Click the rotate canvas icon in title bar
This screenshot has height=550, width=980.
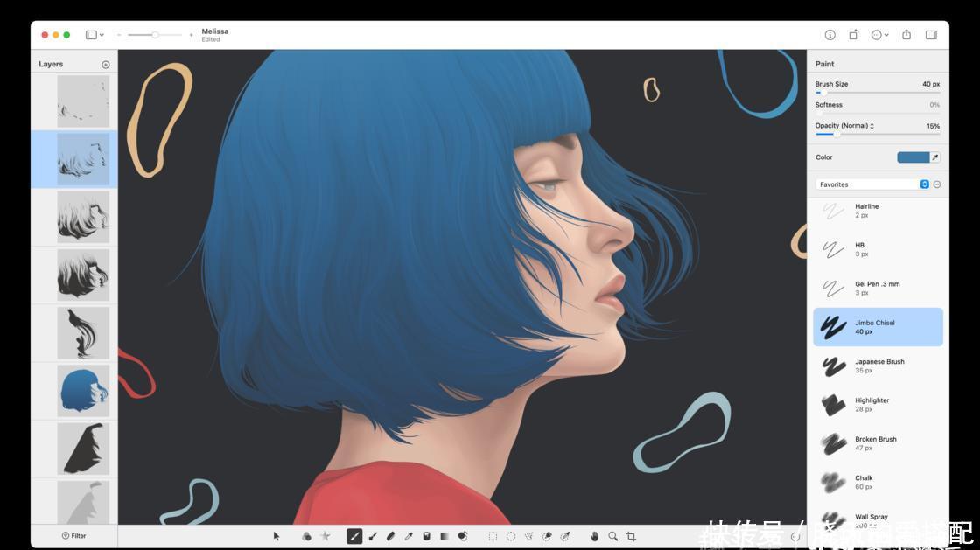click(x=853, y=35)
